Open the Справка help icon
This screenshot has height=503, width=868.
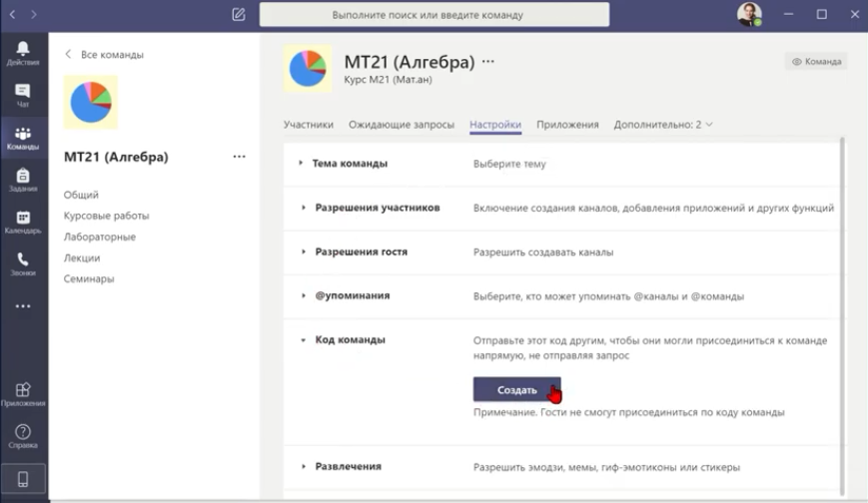click(23, 436)
